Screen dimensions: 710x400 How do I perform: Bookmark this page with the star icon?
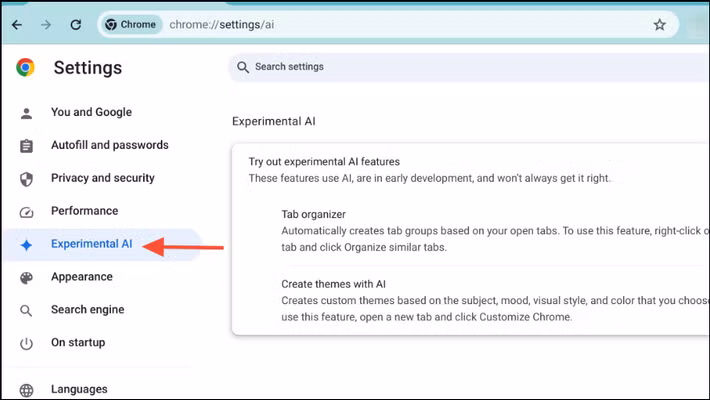click(660, 24)
